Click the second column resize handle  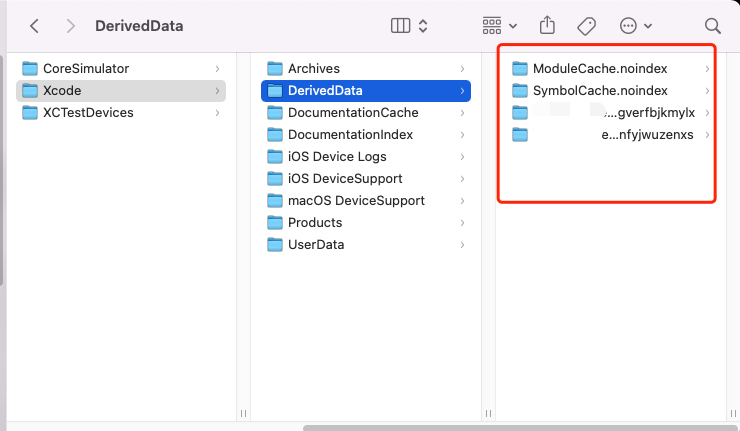(x=488, y=414)
